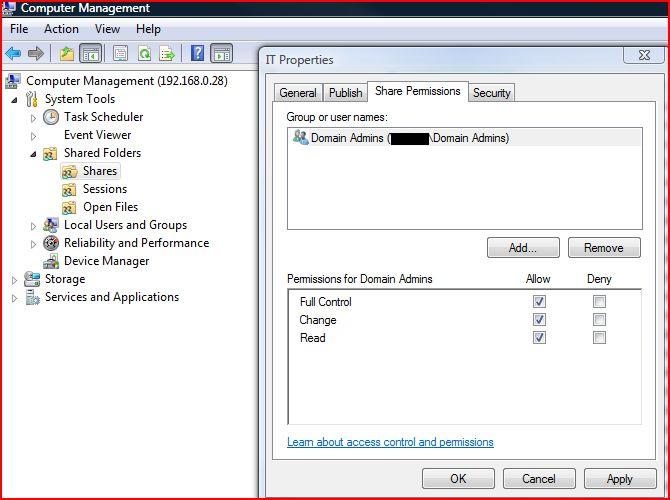
Task: Open the Help menu
Action: [148, 29]
